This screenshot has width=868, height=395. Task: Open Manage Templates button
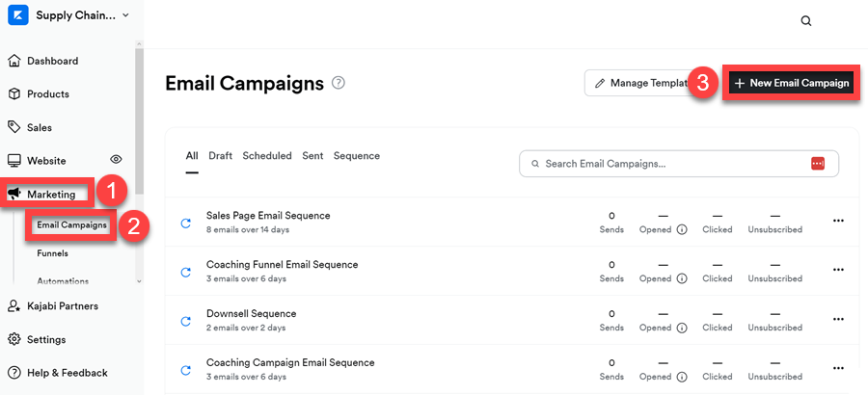point(638,84)
